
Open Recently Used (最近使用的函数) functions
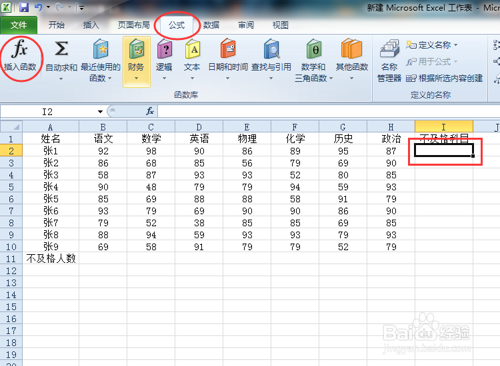101,62
